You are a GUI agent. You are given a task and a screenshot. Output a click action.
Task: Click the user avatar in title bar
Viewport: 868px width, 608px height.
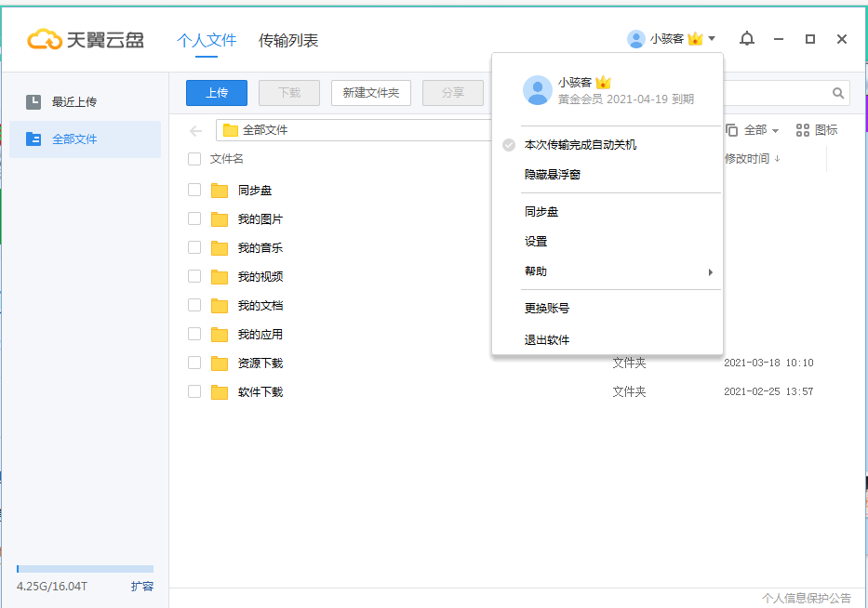click(635, 39)
